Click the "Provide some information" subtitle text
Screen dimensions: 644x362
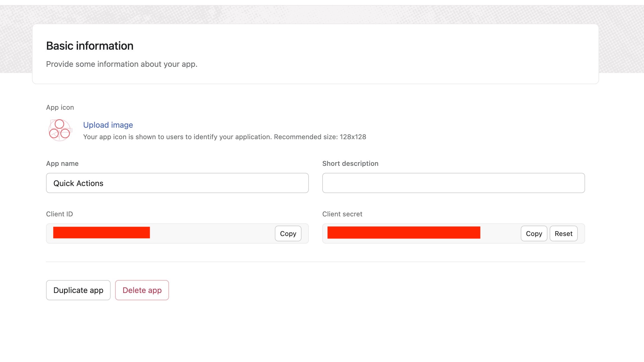tap(122, 64)
